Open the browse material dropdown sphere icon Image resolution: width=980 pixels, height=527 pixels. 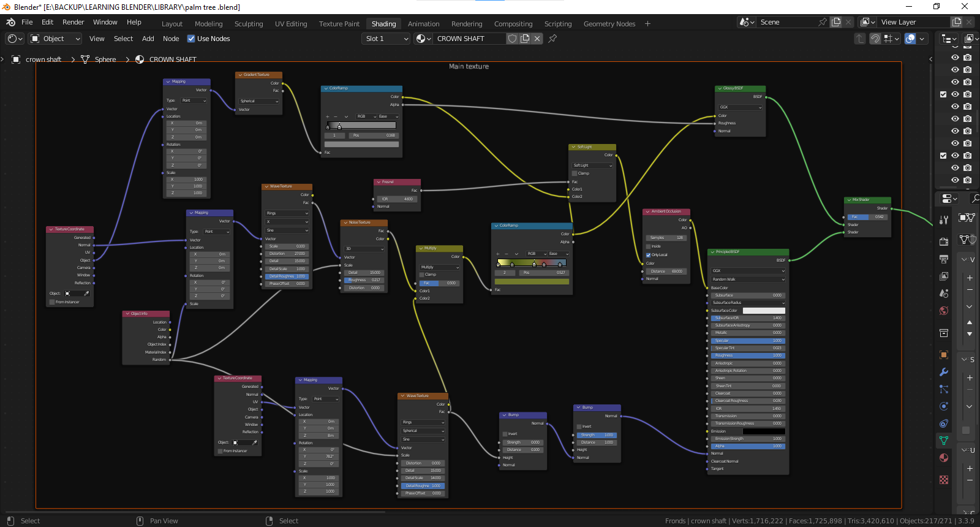click(x=423, y=39)
